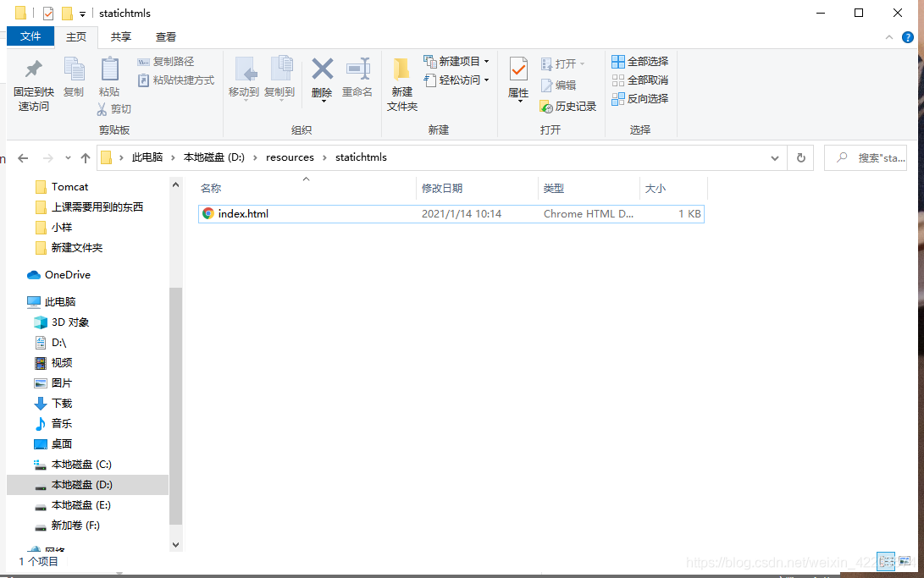Open the Move to menu
The width and height of the screenshot is (924, 578).
pos(244,79)
